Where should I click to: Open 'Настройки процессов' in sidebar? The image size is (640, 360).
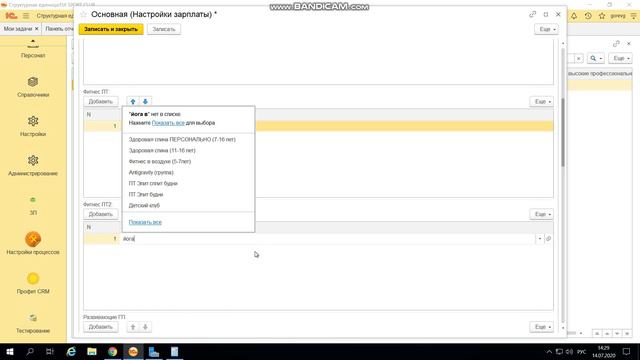coord(33,244)
